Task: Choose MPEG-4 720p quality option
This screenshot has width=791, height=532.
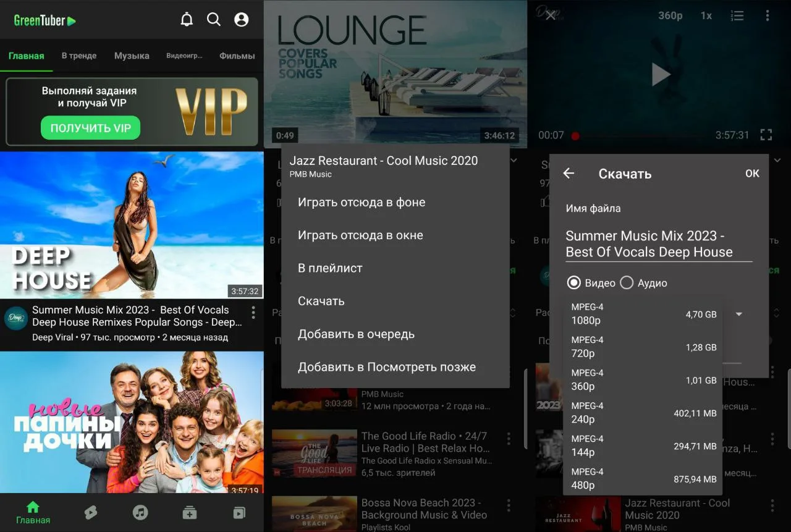Action: click(x=643, y=347)
